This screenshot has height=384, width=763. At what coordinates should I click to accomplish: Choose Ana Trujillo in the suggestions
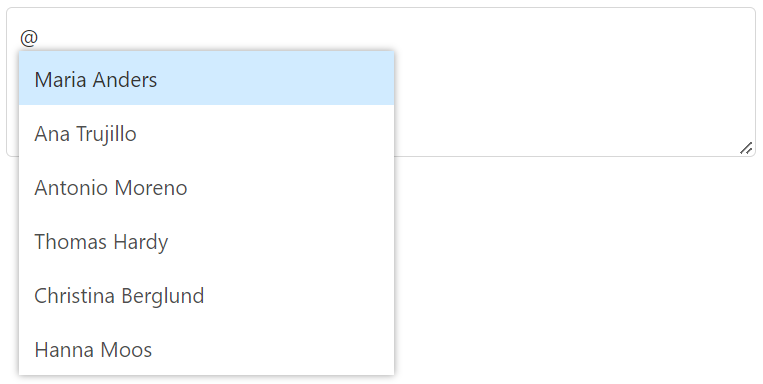pos(206,132)
